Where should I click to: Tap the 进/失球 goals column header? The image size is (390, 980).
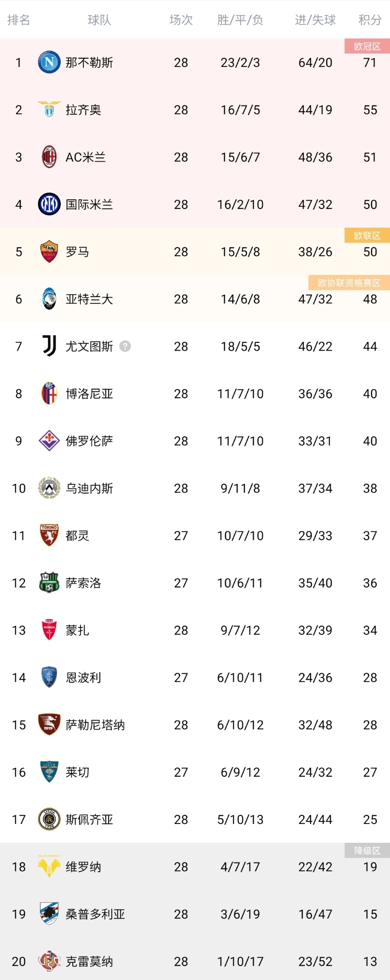pos(315,20)
